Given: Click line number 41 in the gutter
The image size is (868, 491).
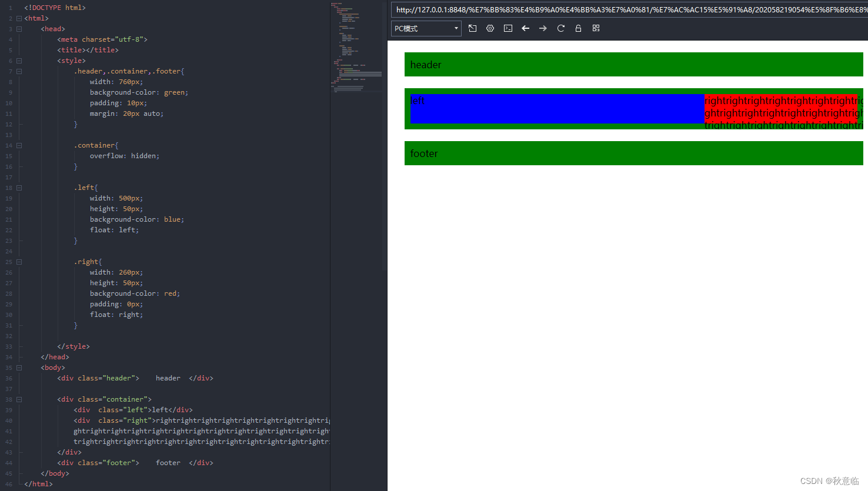Looking at the screenshot, I should click(9, 431).
